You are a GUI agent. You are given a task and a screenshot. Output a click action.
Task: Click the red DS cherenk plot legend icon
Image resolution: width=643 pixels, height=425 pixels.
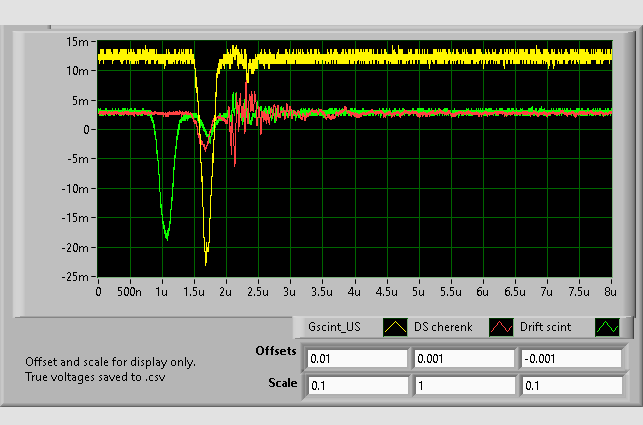pyautogui.click(x=501, y=327)
